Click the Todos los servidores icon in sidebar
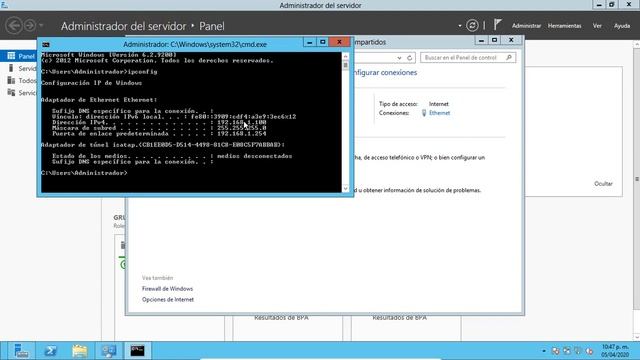 click(11, 80)
